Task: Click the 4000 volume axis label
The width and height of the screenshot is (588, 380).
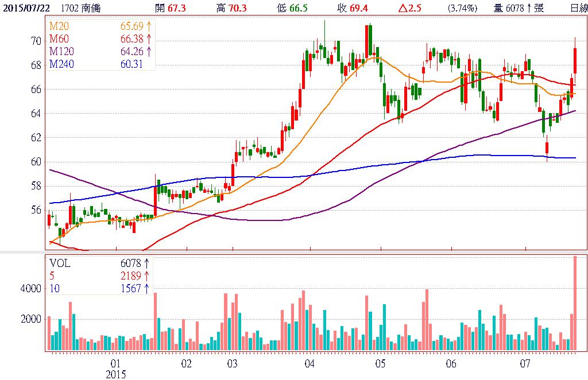Action: pyautogui.click(x=32, y=289)
